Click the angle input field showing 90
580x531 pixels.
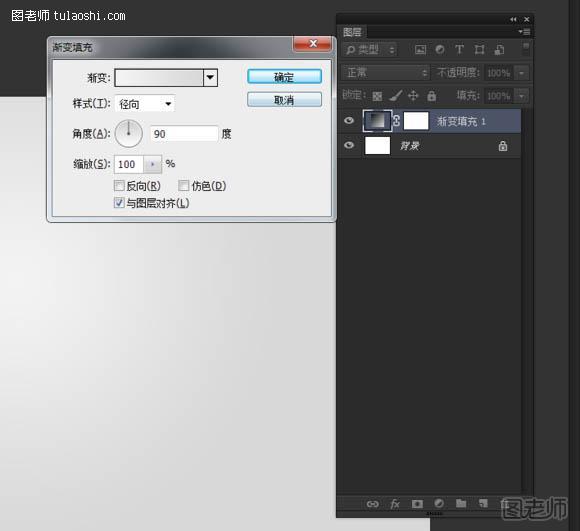point(184,134)
